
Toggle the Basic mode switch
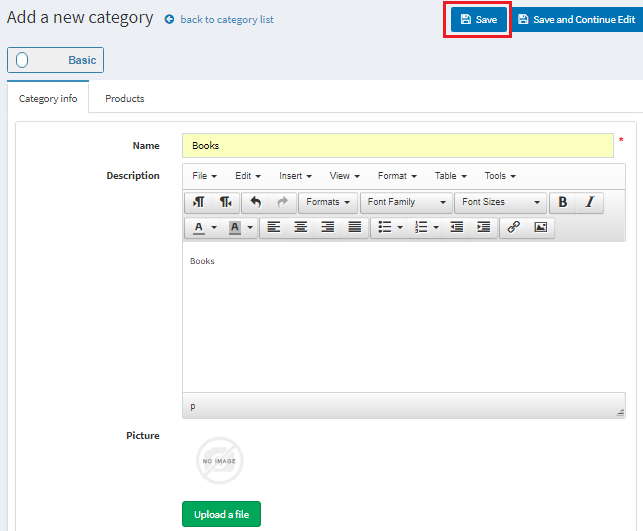pos(55,60)
